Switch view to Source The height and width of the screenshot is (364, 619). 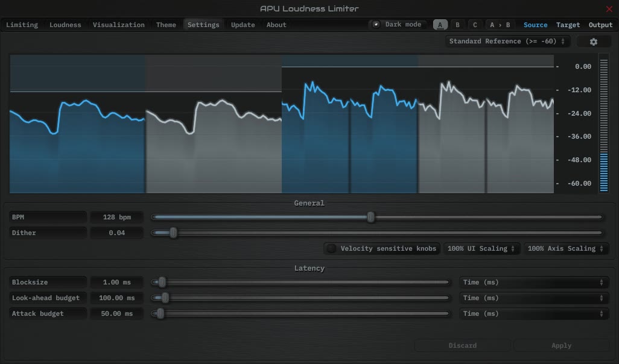tap(535, 25)
